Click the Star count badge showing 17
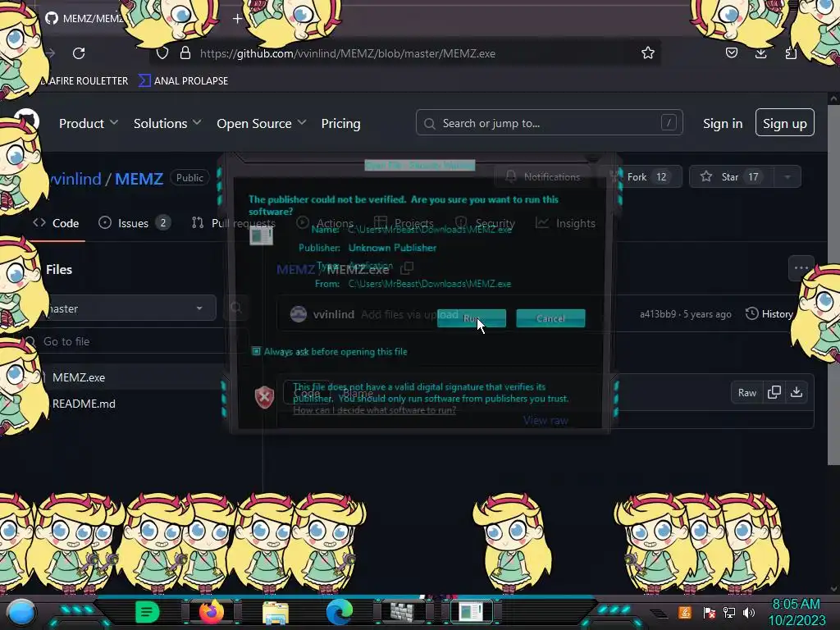Image resolution: width=840 pixels, height=630 pixels. [x=753, y=177]
